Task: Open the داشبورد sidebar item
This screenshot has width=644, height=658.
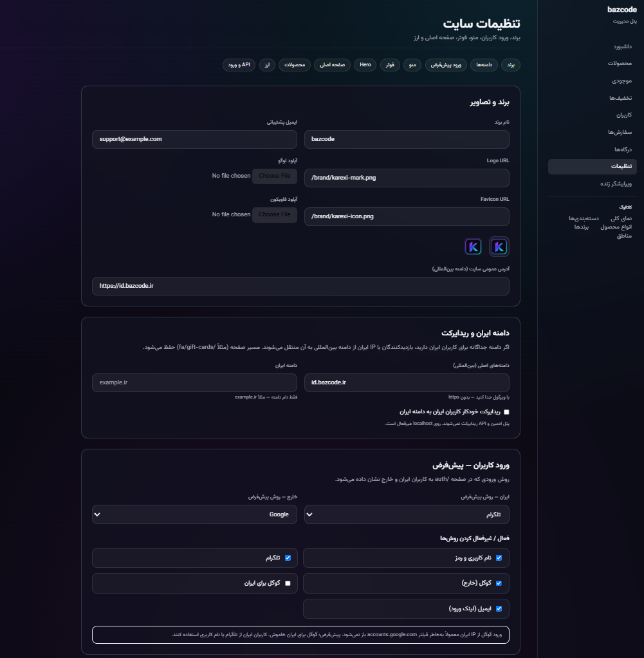Action: (x=622, y=46)
